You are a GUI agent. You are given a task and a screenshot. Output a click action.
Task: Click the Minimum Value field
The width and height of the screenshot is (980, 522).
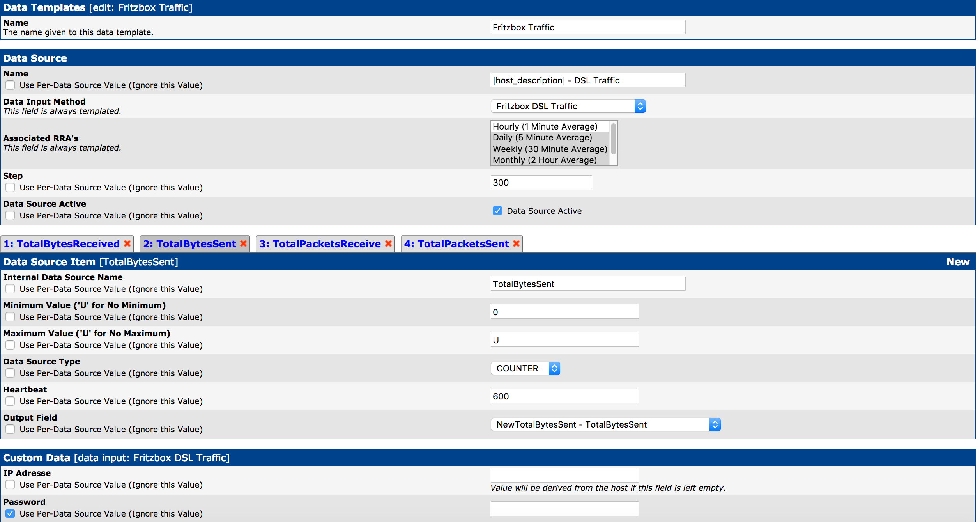564,312
